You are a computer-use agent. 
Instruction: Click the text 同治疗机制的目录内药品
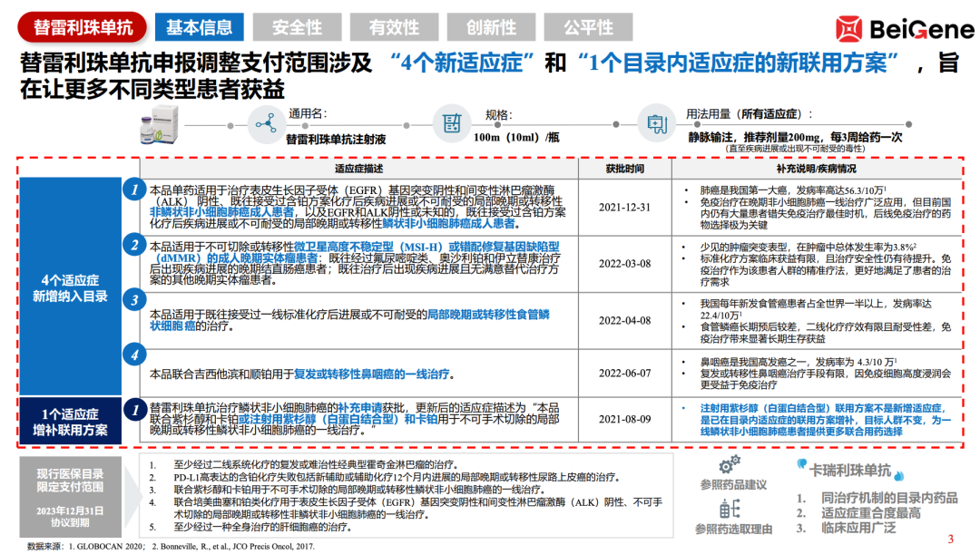889,498
